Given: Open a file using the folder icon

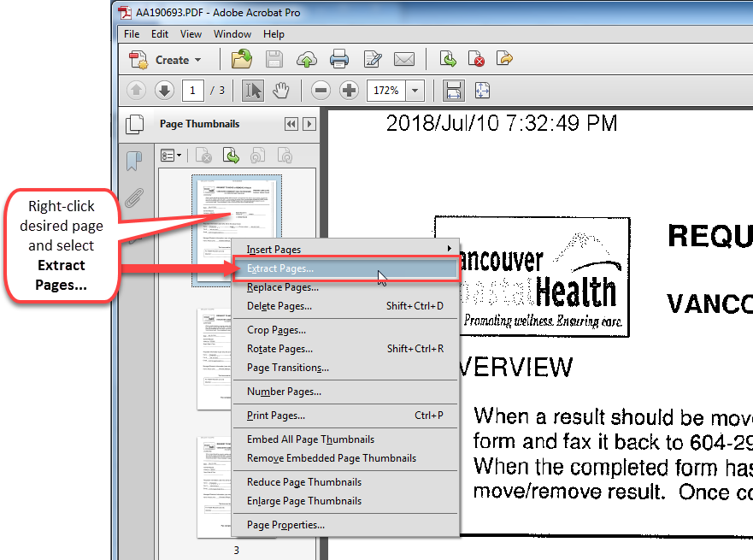Looking at the screenshot, I should [241, 59].
